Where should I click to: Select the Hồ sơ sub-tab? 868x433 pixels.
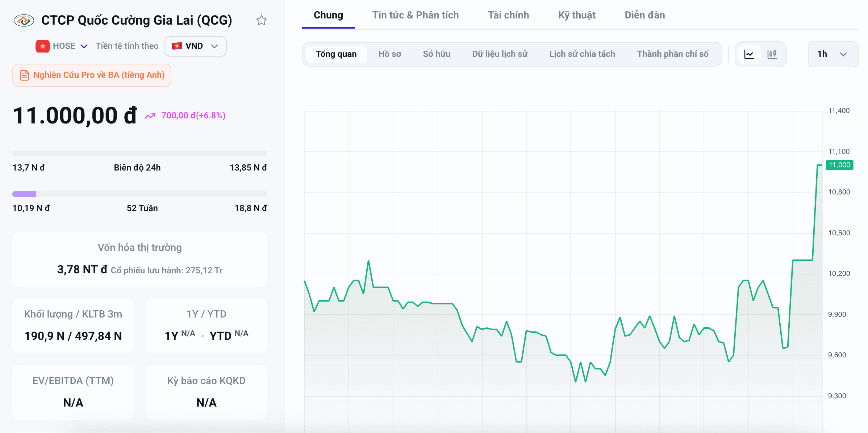click(390, 54)
